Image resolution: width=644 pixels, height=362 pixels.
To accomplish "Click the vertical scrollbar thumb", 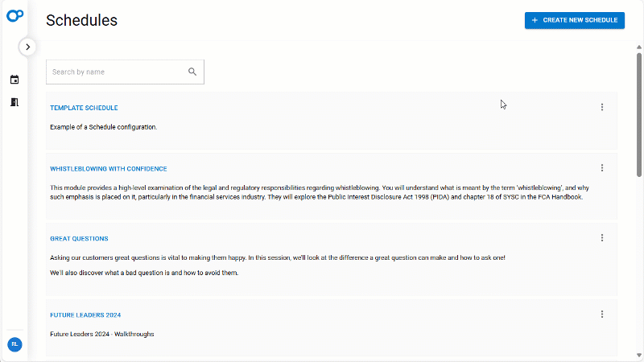I will click(x=639, y=115).
